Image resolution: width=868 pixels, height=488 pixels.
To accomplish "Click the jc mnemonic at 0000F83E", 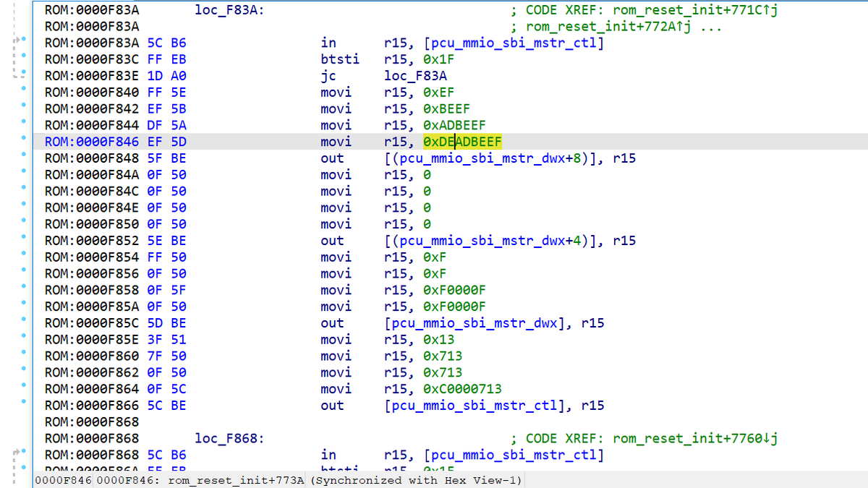I will click(328, 76).
